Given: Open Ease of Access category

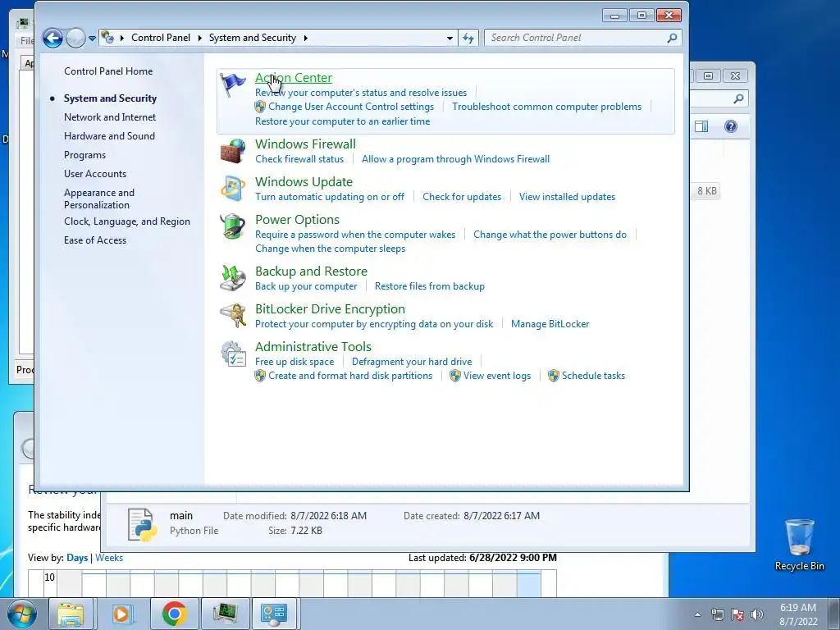Looking at the screenshot, I should pyautogui.click(x=95, y=240).
